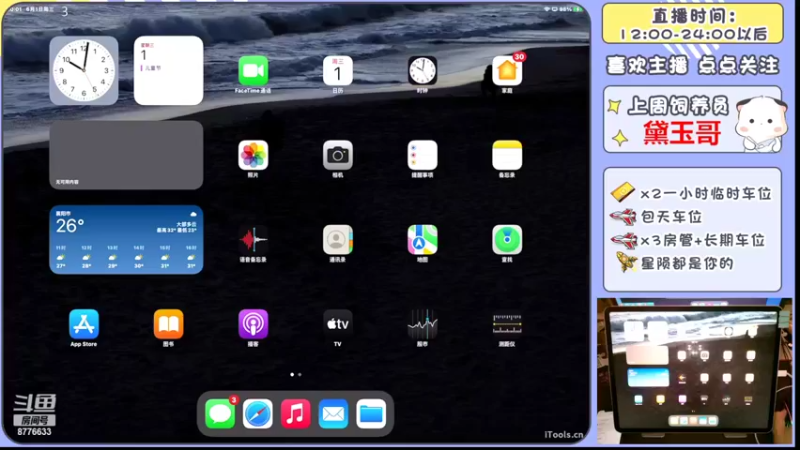Open the Contacts app
This screenshot has width=800, height=450.
tap(338, 240)
